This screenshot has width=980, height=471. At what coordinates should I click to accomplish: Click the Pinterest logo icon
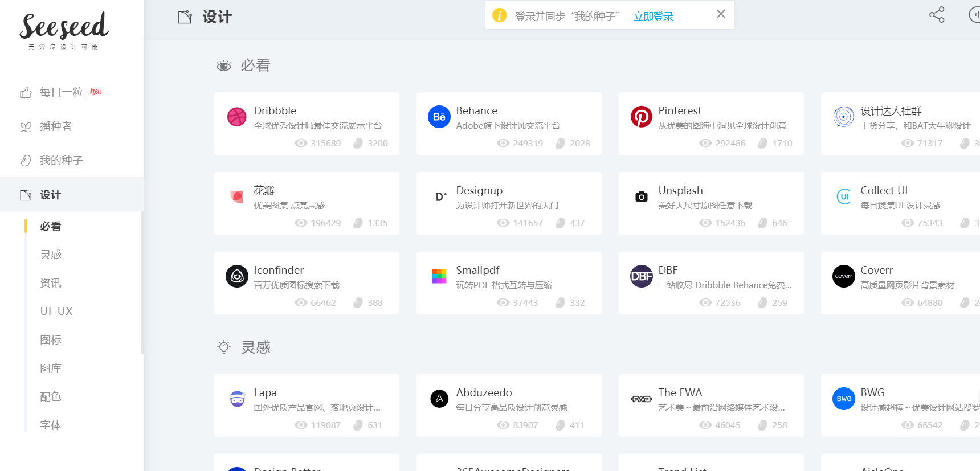[641, 117]
